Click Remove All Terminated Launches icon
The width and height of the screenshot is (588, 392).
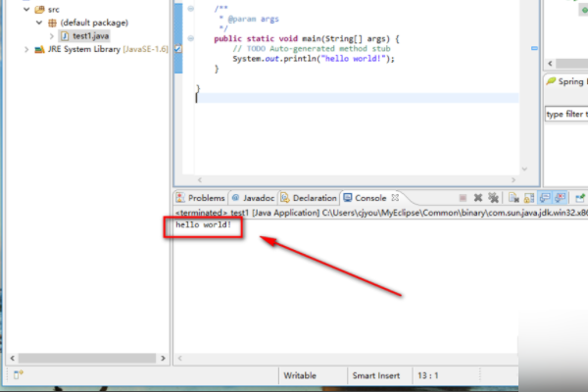coord(494,198)
